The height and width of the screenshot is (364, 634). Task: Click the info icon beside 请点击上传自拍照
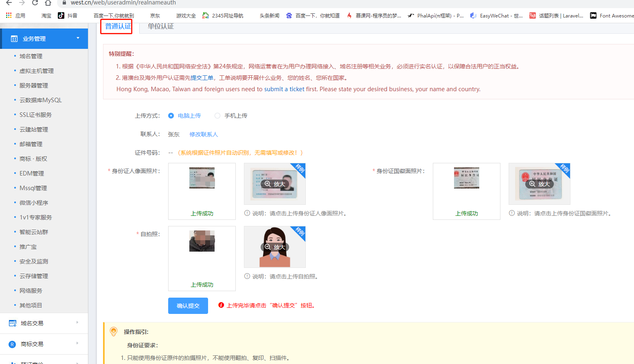click(x=247, y=276)
